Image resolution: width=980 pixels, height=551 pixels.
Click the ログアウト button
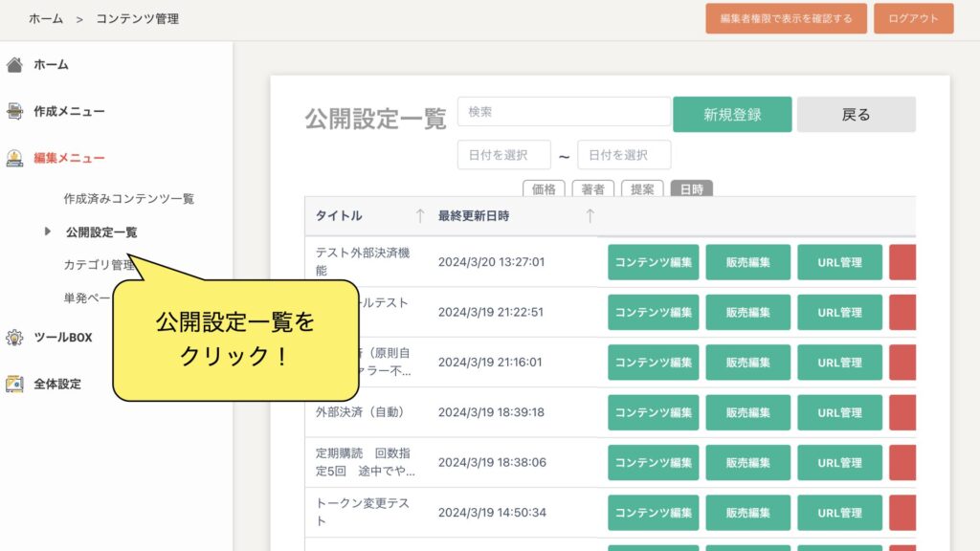[913, 18]
